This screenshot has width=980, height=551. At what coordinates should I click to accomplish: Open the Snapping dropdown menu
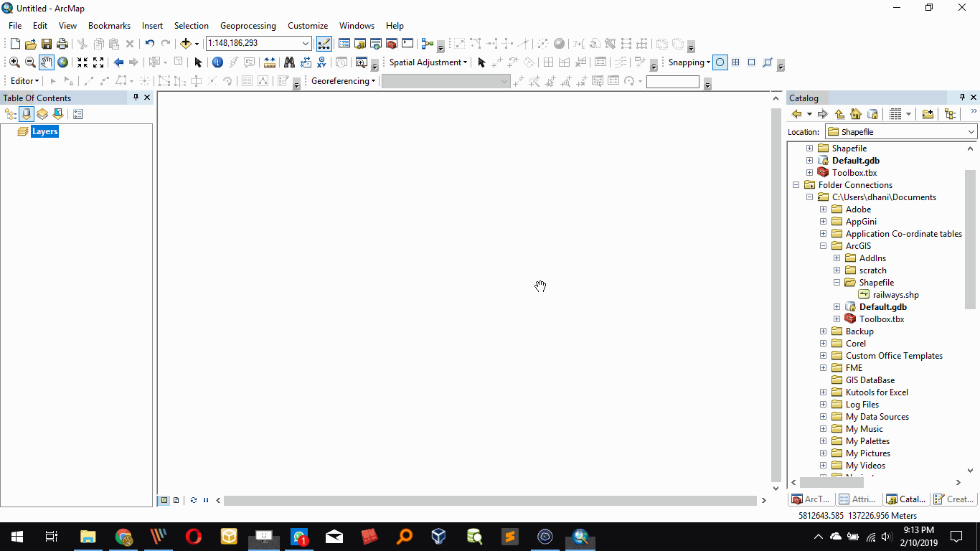[689, 62]
